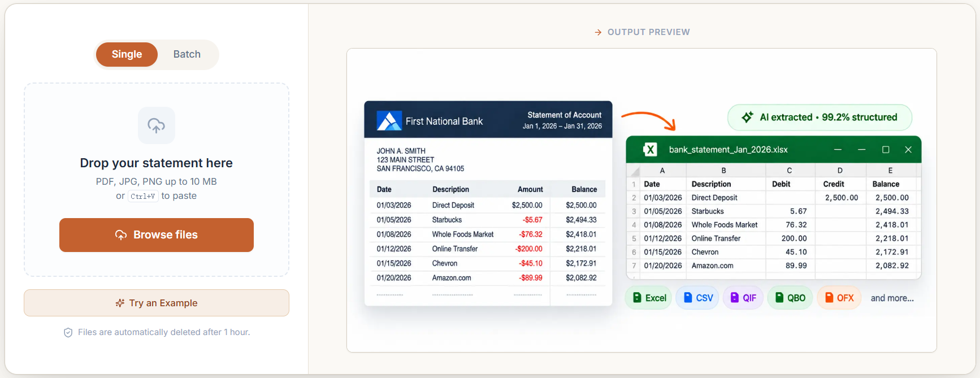Click Whole Foods Market on the bank statement

(x=463, y=234)
